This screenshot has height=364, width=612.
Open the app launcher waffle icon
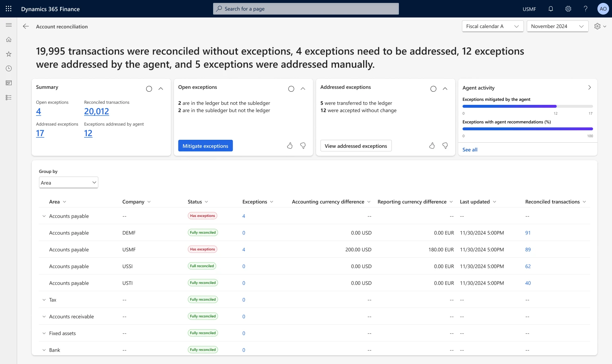coord(8,9)
